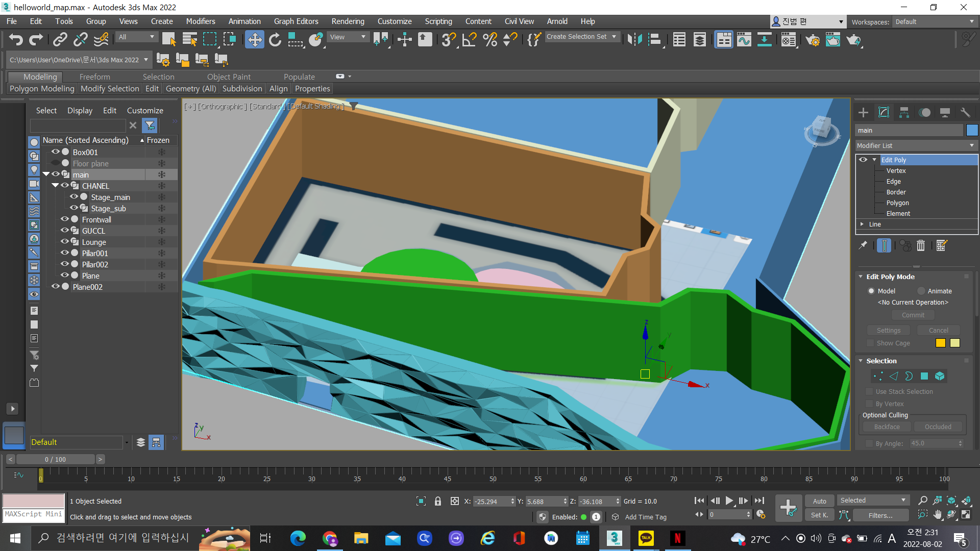Image resolution: width=980 pixels, height=551 pixels.
Task: Collapse the CHANEL tree group
Action: click(55, 186)
